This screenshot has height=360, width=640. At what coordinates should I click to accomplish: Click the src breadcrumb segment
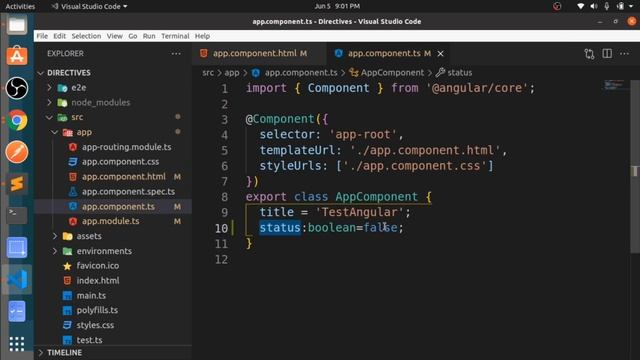[208, 73]
